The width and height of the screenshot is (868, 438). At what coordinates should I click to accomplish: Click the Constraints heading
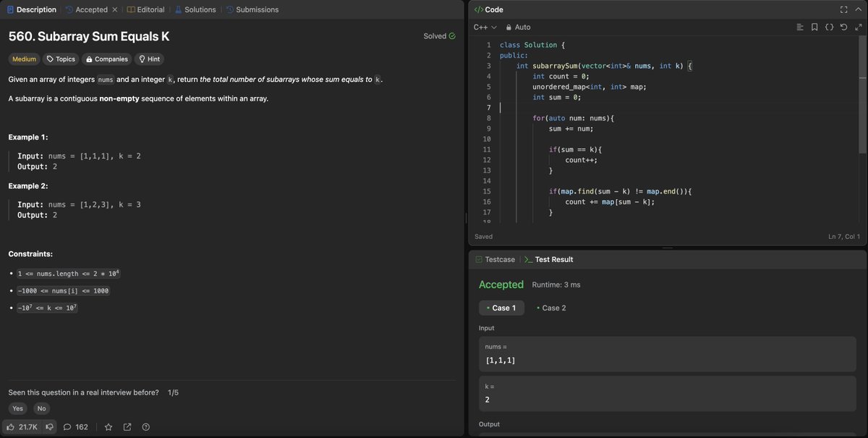click(30, 254)
